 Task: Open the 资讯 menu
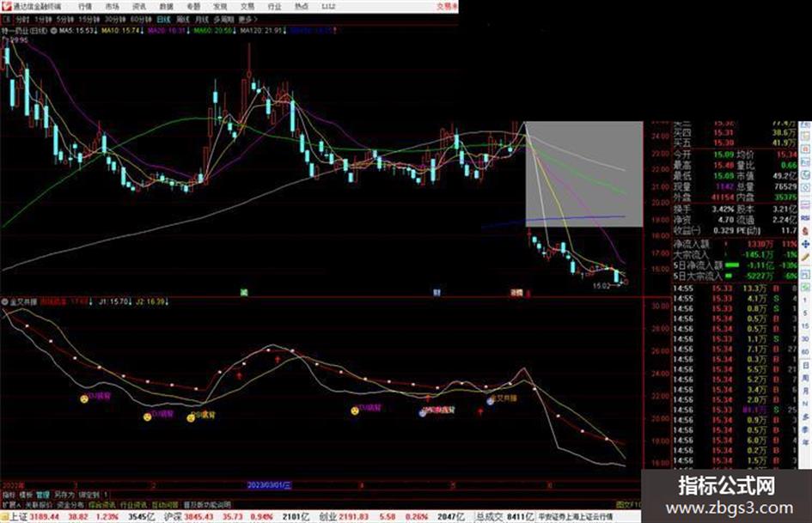coord(139,6)
